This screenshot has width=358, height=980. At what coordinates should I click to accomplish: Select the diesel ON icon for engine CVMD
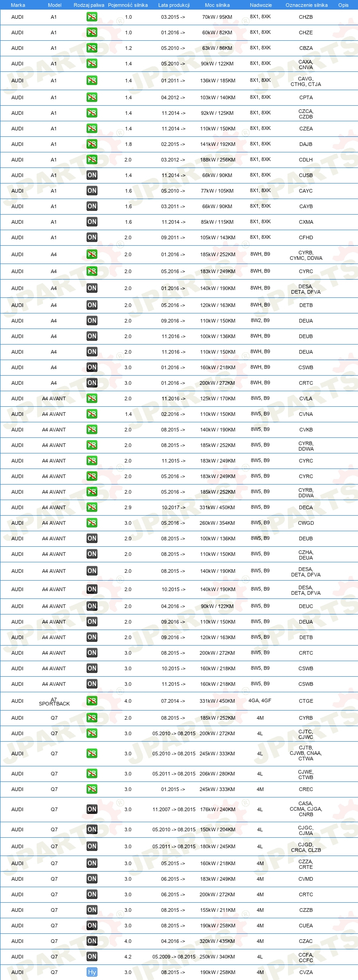coord(92,879)
